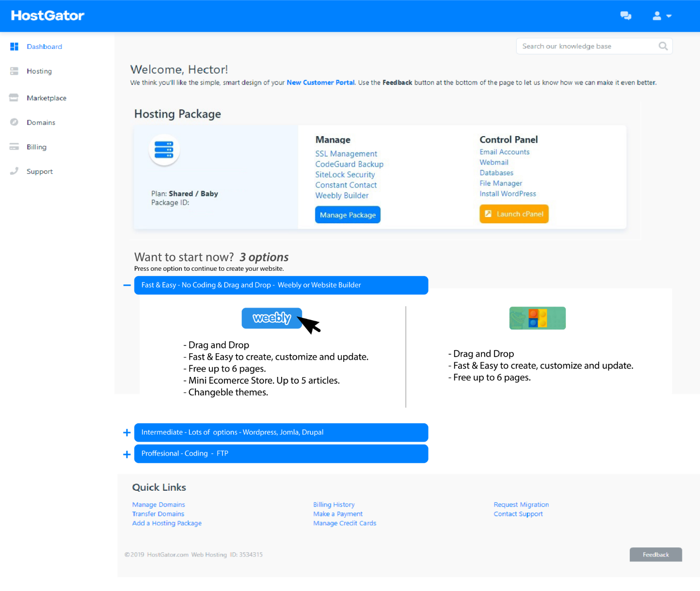Open Manage Domains quick link
The height and width of the screenshot is (591, 700).
coord(159,504)
